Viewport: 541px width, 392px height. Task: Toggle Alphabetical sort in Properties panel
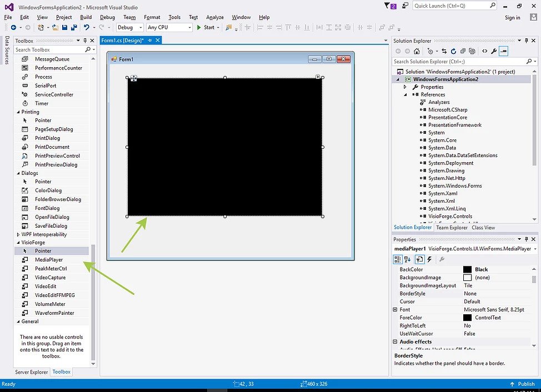408,259
